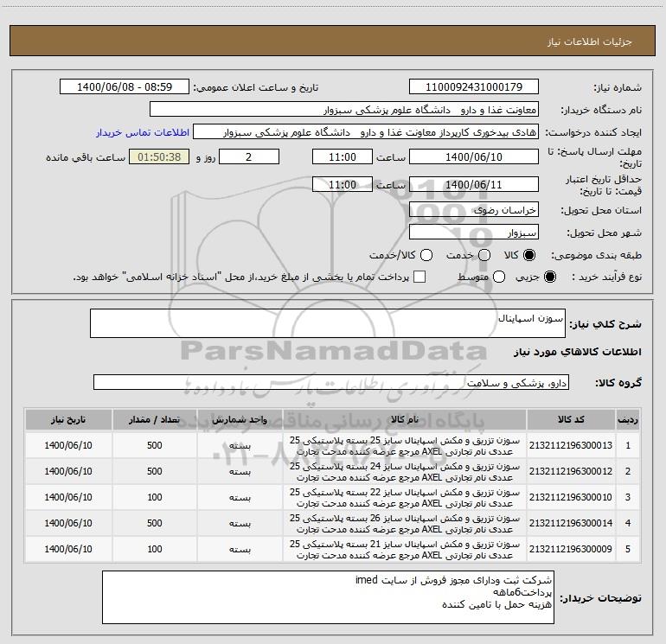Click the unit بسته in row 1
The width and height of the screenshot is (666, 644).
coord(240,446)
